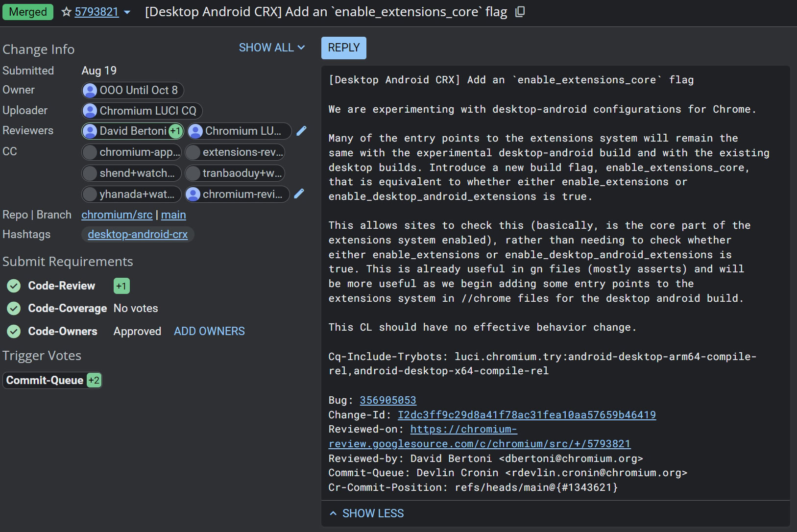Edit the CC list with the pencil icon
Screen dimensions: 797x532
[299, 194]
